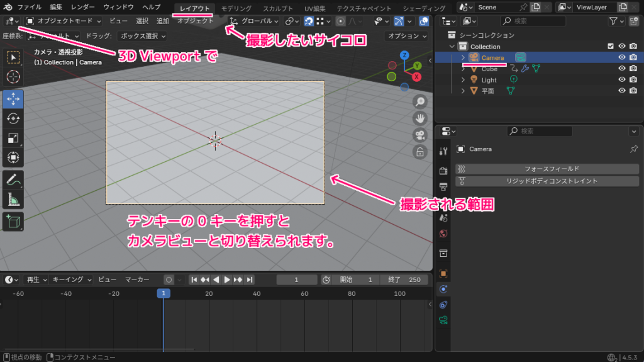
Task: Open the レンダー menu
Action: point(82,7)
